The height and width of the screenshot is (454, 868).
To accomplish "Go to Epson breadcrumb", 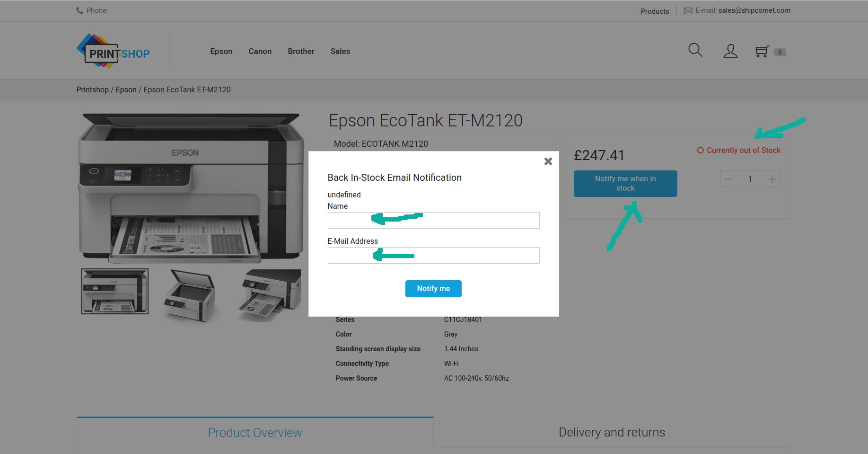I will tap(126, 89).
